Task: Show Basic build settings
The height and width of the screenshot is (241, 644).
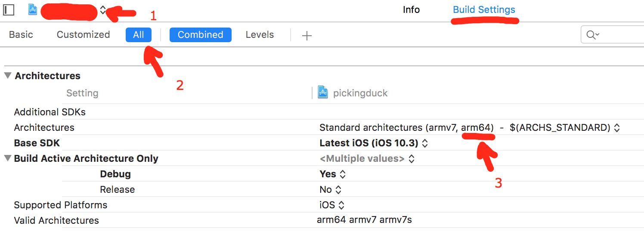Action: [21, 35]
